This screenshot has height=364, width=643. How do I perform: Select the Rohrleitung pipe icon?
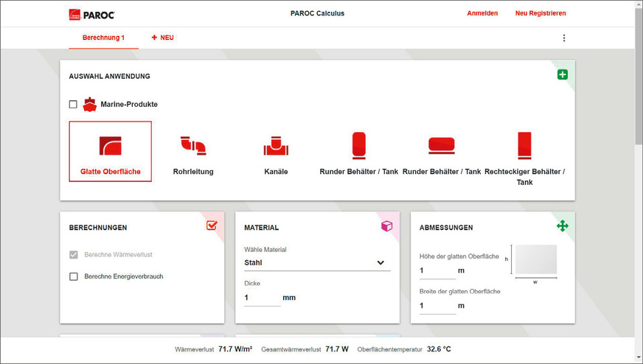[193, 145]
